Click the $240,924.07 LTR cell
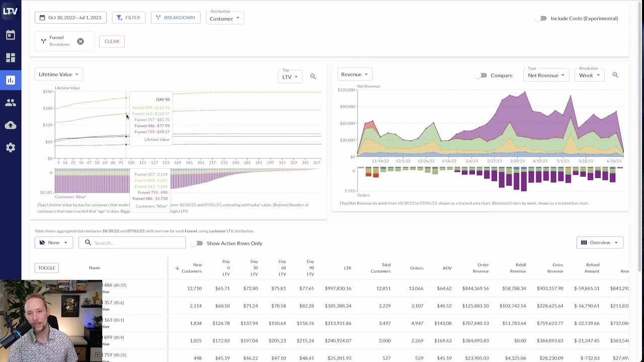The height and width of the screenshot is (362, 644). tap(338, 341)
